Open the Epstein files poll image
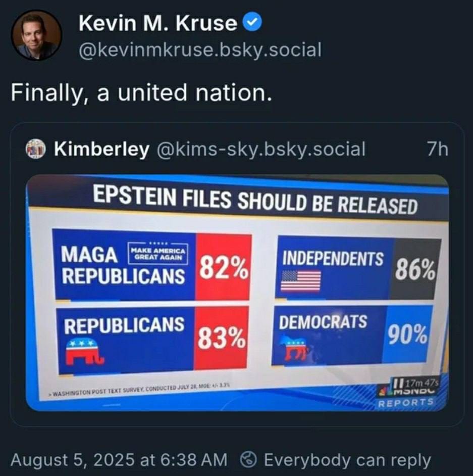Viewport: 473px width, 476px height. [237, 293]
